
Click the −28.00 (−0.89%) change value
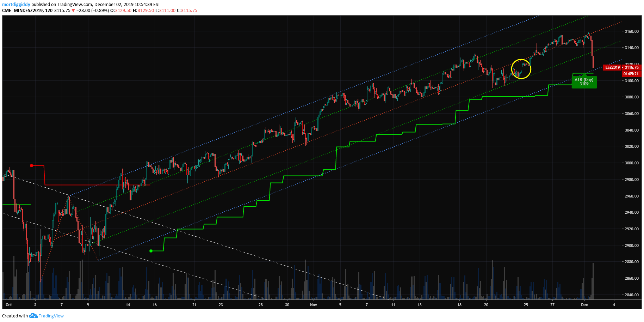point(93,11)
